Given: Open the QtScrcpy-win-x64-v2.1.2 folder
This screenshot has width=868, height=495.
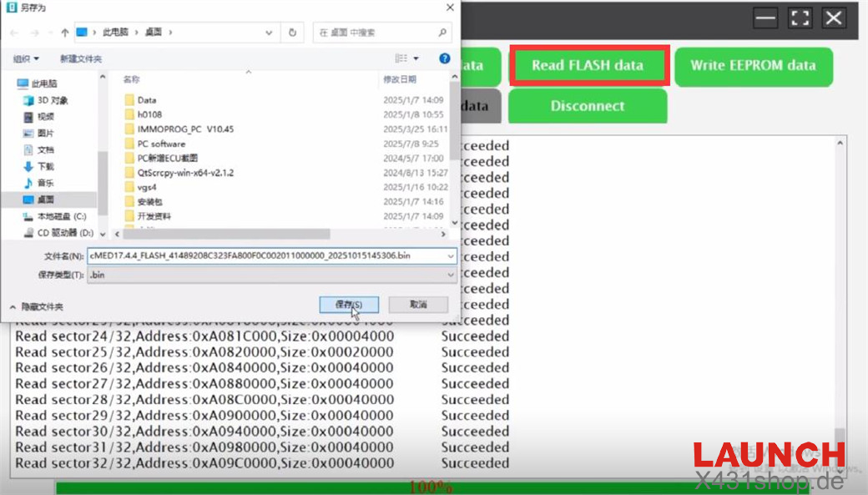Looking at the screenshot, I should [x=185, y=173].
